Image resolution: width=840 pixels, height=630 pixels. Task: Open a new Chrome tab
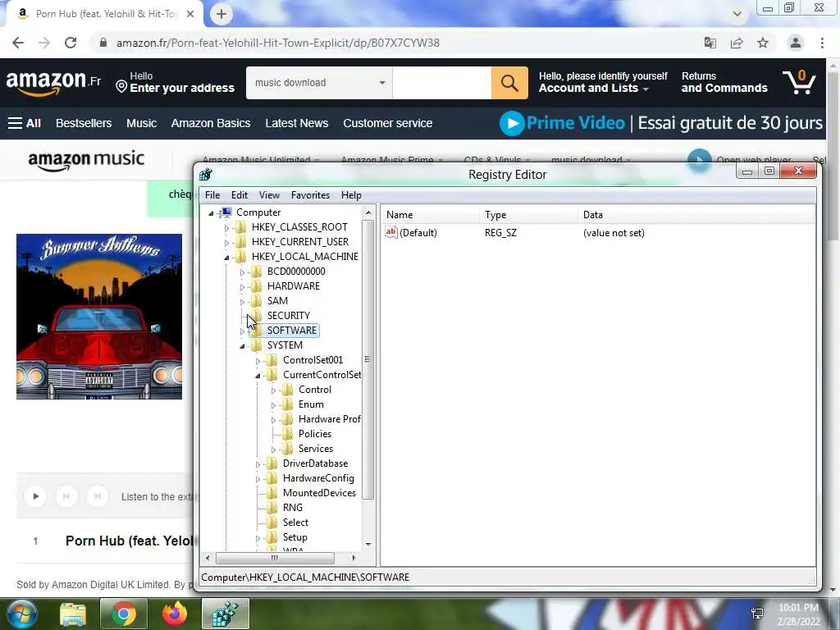tap(221, 14)
